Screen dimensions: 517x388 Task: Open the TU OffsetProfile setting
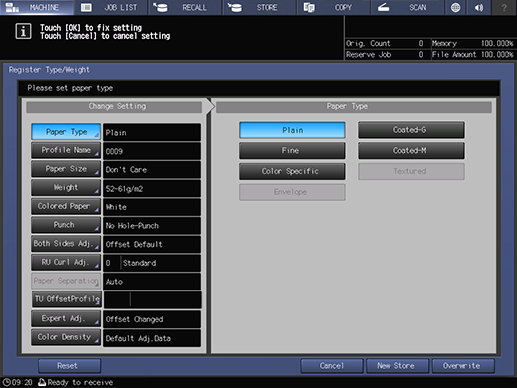(67, 299)
